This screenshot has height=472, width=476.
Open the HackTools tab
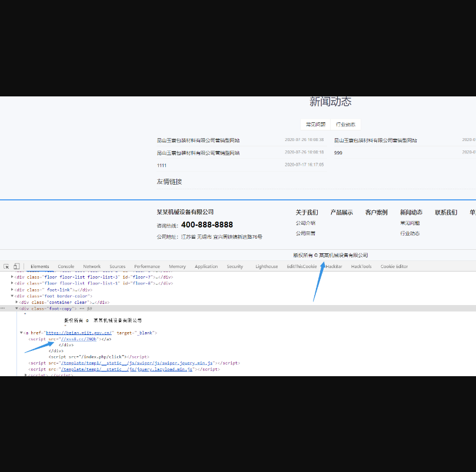361,266
